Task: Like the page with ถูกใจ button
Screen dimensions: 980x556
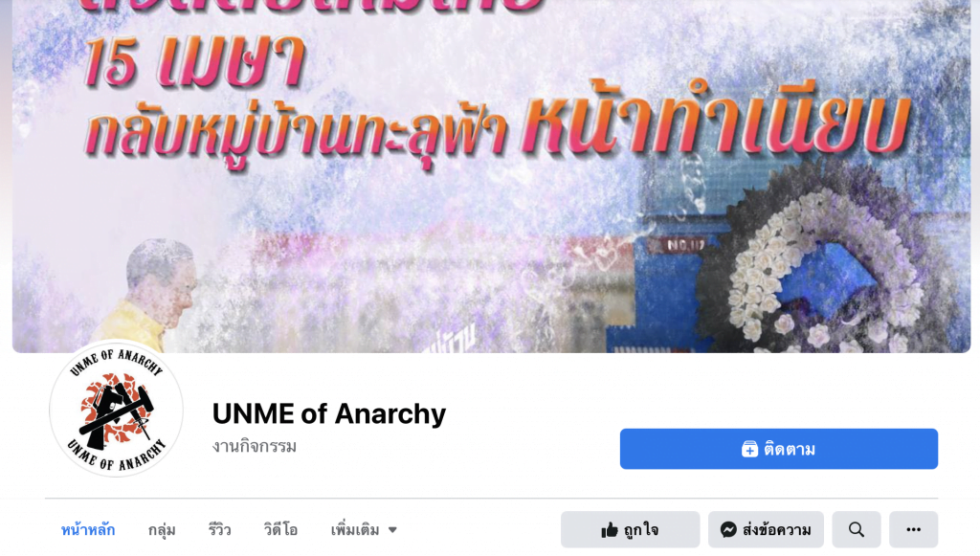Action: pos(630,530)
